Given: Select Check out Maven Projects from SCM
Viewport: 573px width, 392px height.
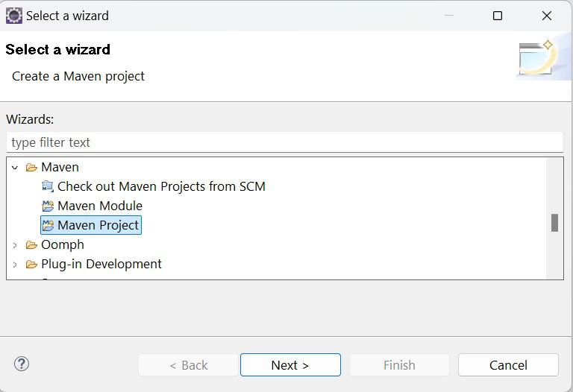Looking at the screenshot, I should (x=161, y=186).
